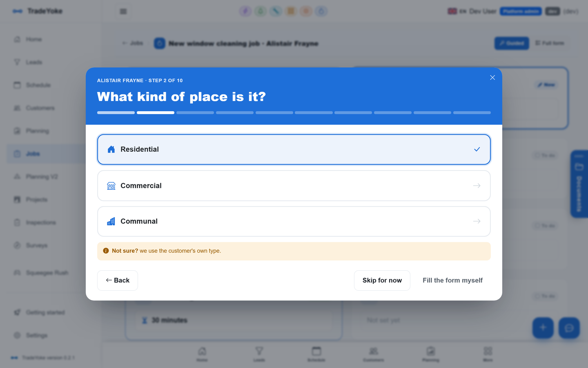The image size is (588, 368).
Task: Click the arrow on Commercial row
Action: 477,186
